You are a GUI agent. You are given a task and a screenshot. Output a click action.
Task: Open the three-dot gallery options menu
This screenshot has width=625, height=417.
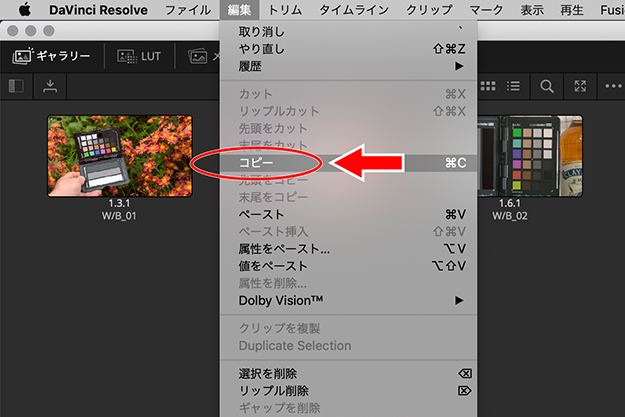pos(612,86)
